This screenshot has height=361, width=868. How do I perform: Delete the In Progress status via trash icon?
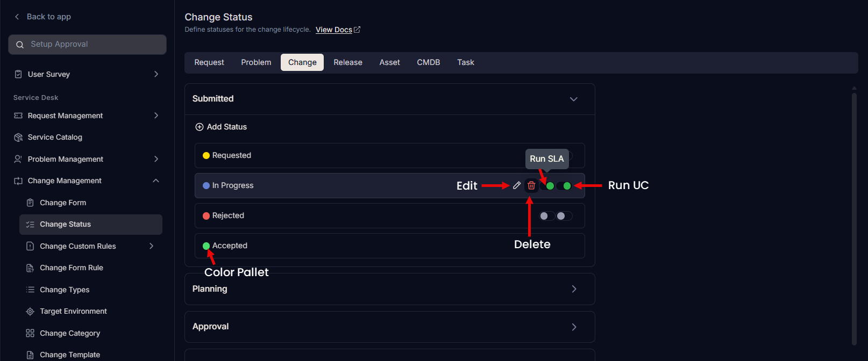(531, 185)
